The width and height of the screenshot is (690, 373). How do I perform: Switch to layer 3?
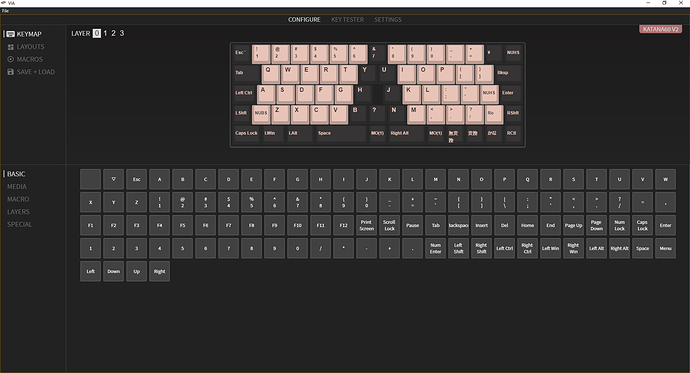(122, 33)
